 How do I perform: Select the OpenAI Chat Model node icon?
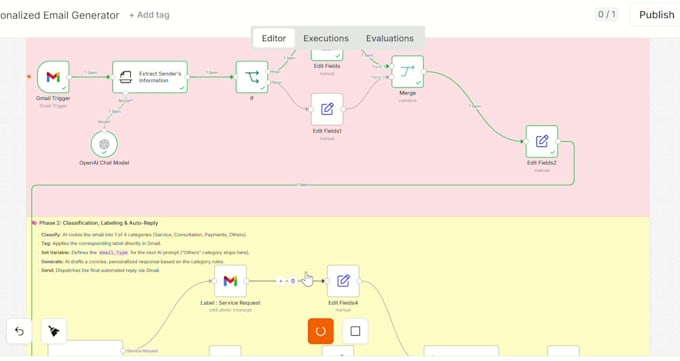coord(104,144)
